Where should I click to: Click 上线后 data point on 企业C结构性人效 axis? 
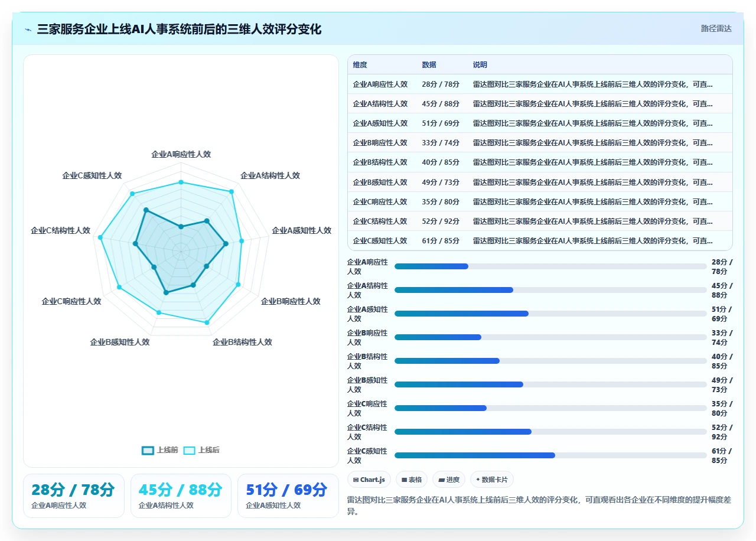coord(100,237)
